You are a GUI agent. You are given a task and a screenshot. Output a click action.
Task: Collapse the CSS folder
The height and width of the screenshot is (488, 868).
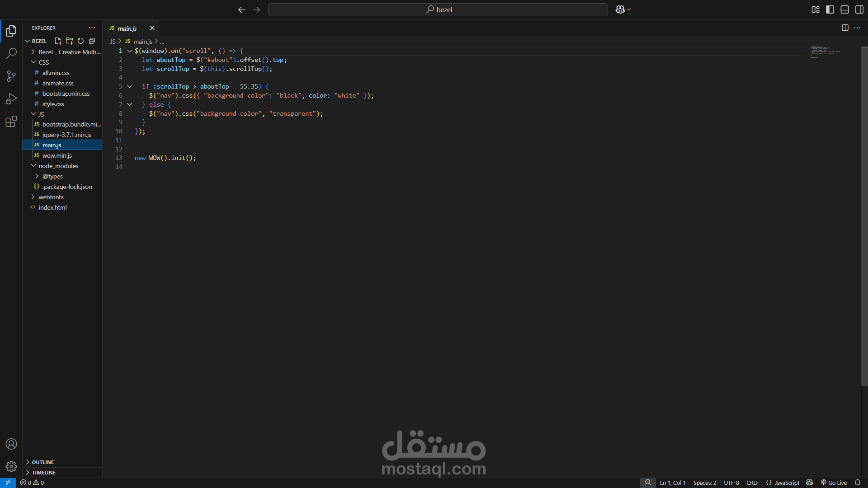coord(43,62)
